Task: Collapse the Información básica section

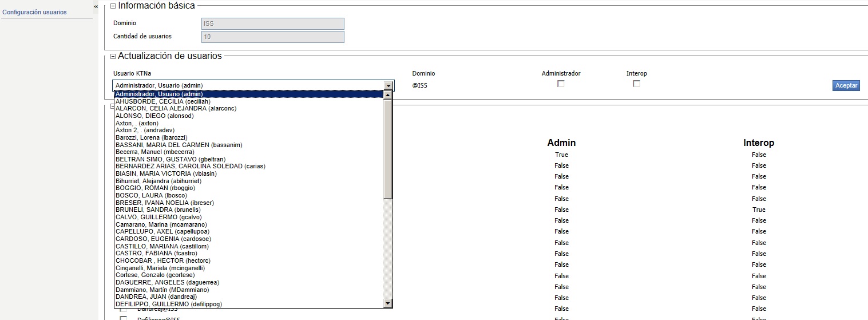Action: tap(113, 6)
